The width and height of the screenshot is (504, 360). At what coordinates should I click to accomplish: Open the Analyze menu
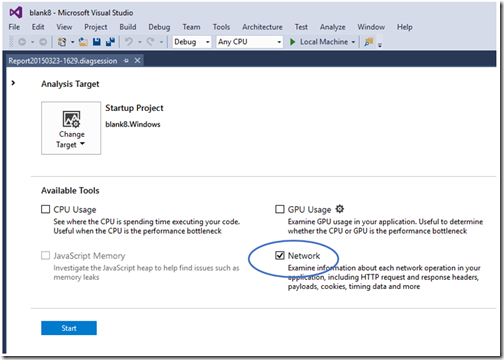pos(332,27)
